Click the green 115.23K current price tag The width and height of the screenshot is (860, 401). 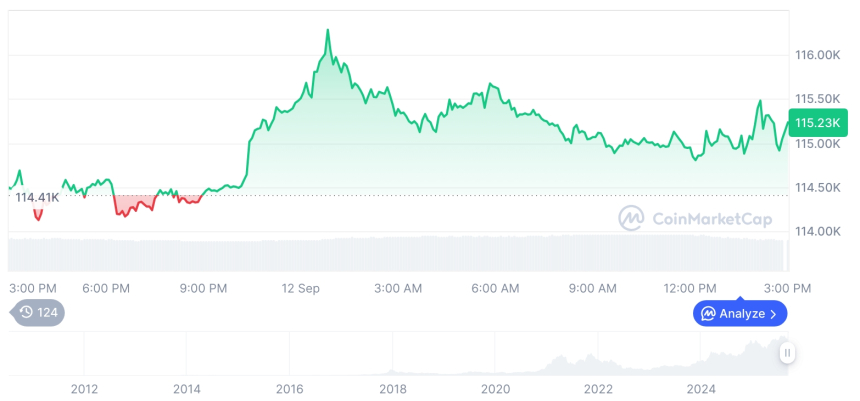click(816, 123)
